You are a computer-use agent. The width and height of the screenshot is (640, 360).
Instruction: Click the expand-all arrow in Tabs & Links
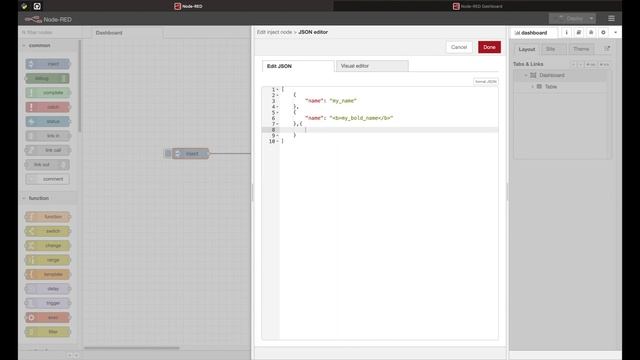580,64
